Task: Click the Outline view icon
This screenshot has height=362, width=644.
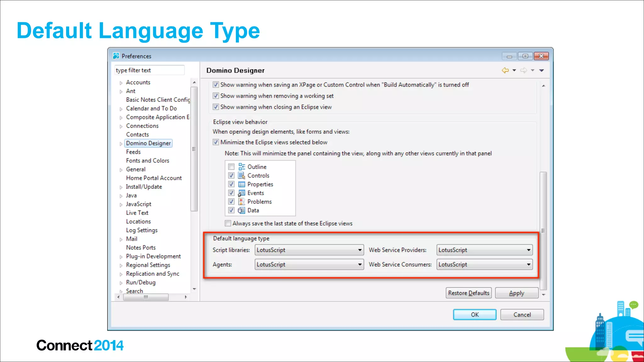Action: [x=241, y=167]
